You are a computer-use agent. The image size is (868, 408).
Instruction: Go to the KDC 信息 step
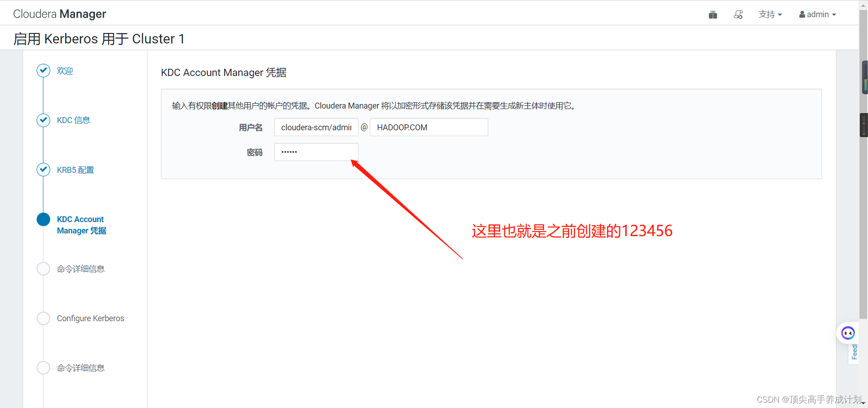pos(74,120)
